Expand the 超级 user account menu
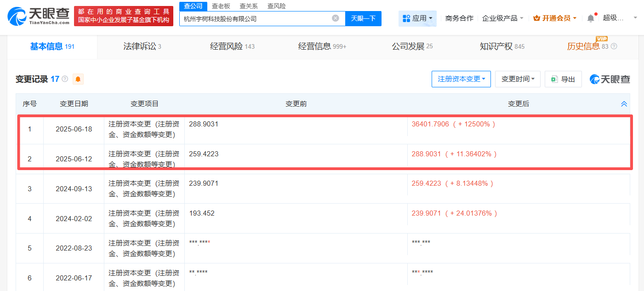Screen dimensions: 644x291 (x=620, y=18)
